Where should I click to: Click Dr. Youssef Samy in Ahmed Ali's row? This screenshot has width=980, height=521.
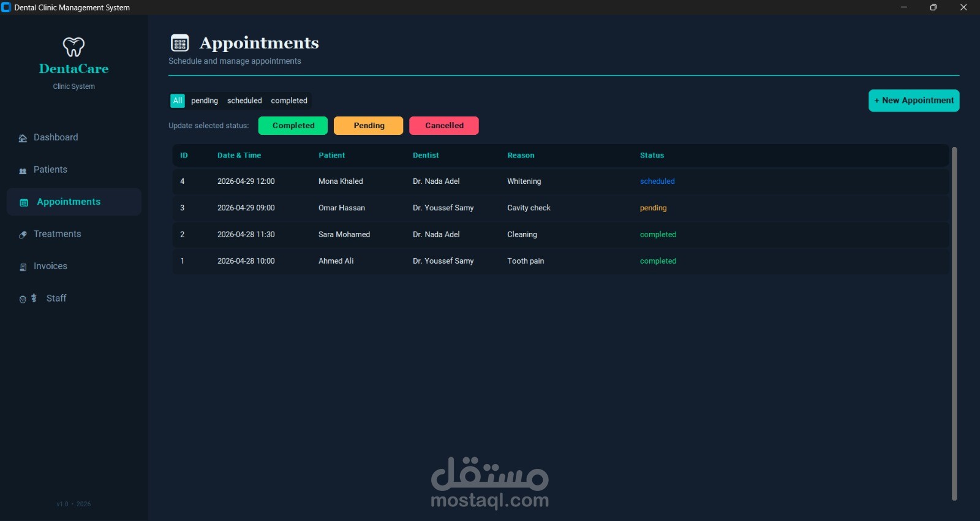(443, 261)
